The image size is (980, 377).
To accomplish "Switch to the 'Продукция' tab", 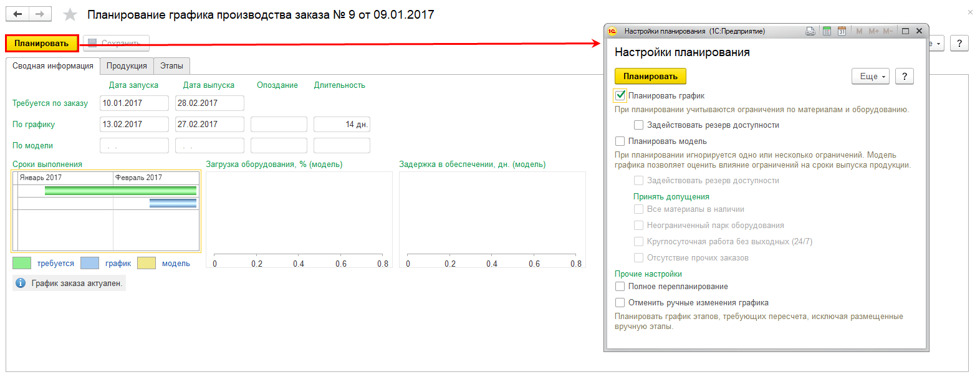I will (127, 66).
